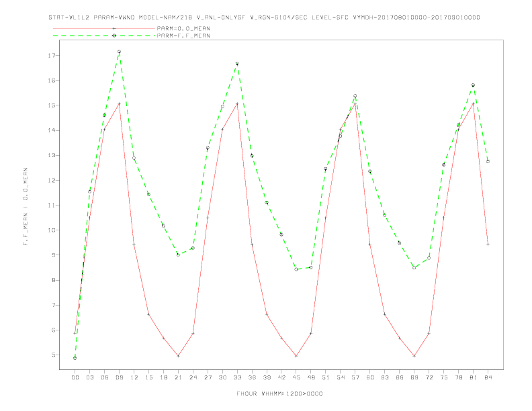The image size is (532, 411).
Task: Click red O.O_MEAN marker at hour 12
Action: click(x=134, y=244)
